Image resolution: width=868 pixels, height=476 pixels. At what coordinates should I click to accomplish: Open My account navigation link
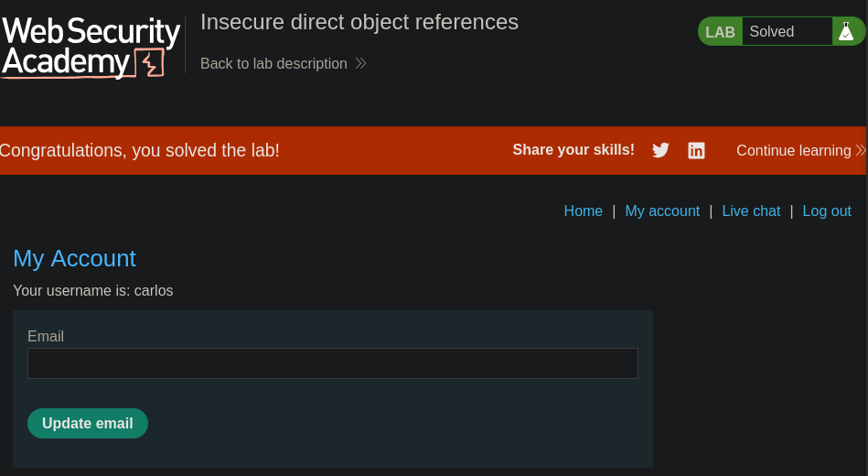(662, 211)
